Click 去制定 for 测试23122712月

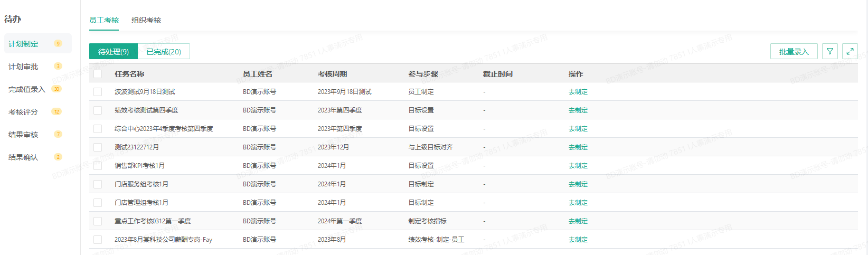tap(578, 147)
